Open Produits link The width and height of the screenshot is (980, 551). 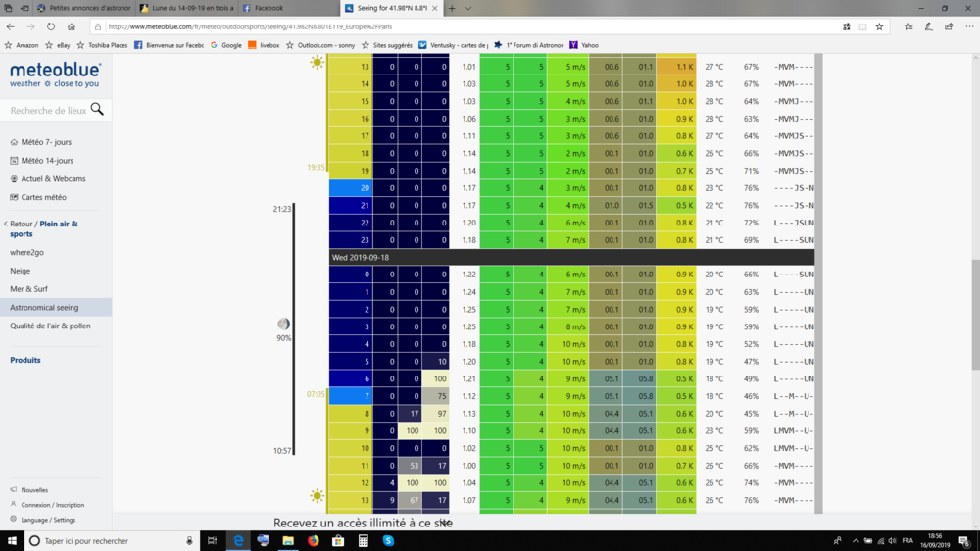(x=25, y=360)
